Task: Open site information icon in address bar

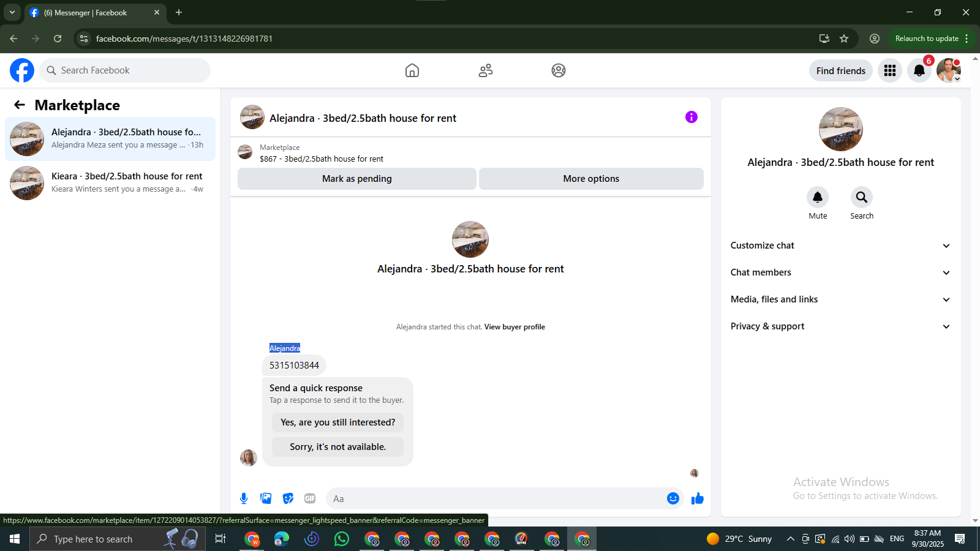Action: click(84, 39)
